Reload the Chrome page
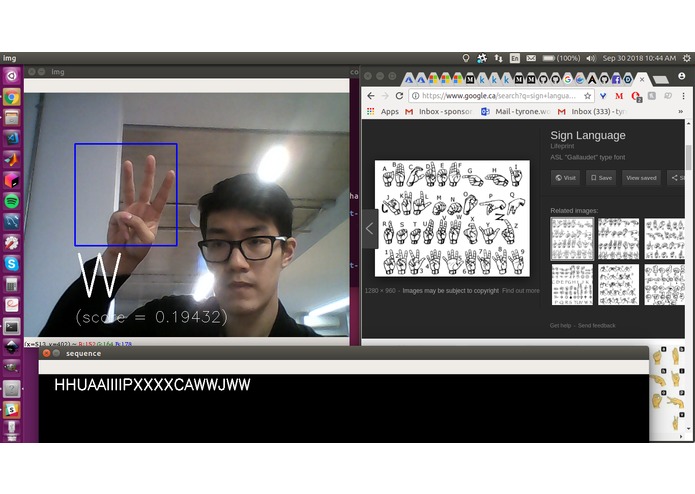This screenshot has height=494, width=695. pos(399,96)
